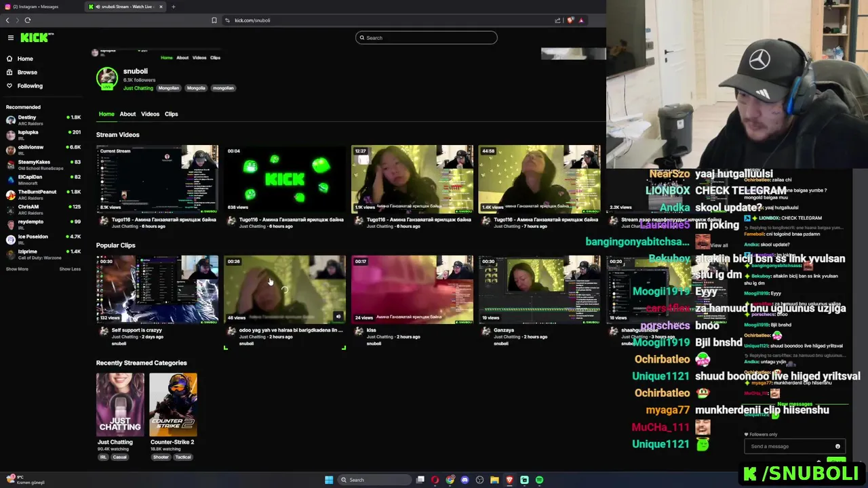Play the 'kiss' clip thumbnail

(x=412, y=289)
